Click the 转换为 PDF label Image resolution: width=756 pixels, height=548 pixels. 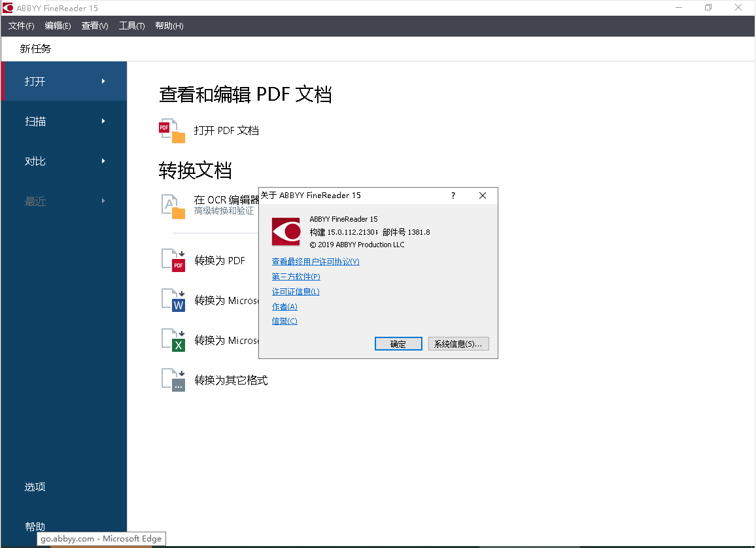(x=219, y=261)
